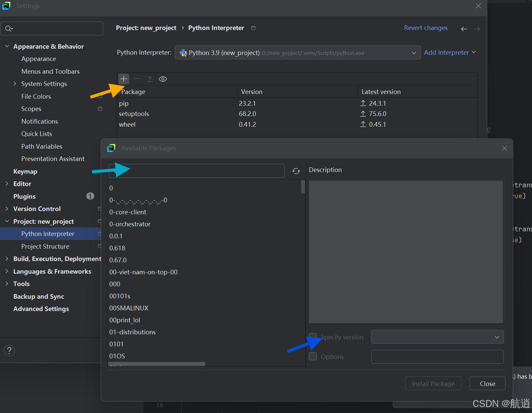Expand the Editor section
The image size is (532, 413).
coord(7,184)
